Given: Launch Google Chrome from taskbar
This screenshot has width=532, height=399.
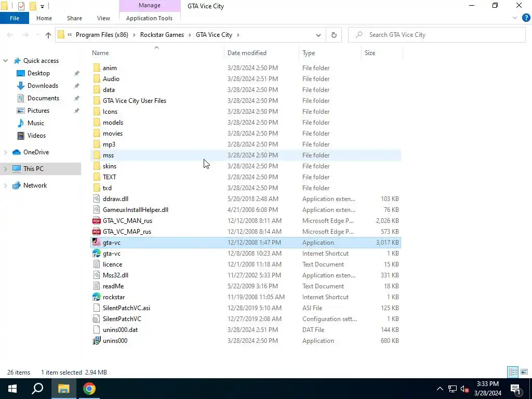Looking at the screenshot, I should (x=89, y=389).
